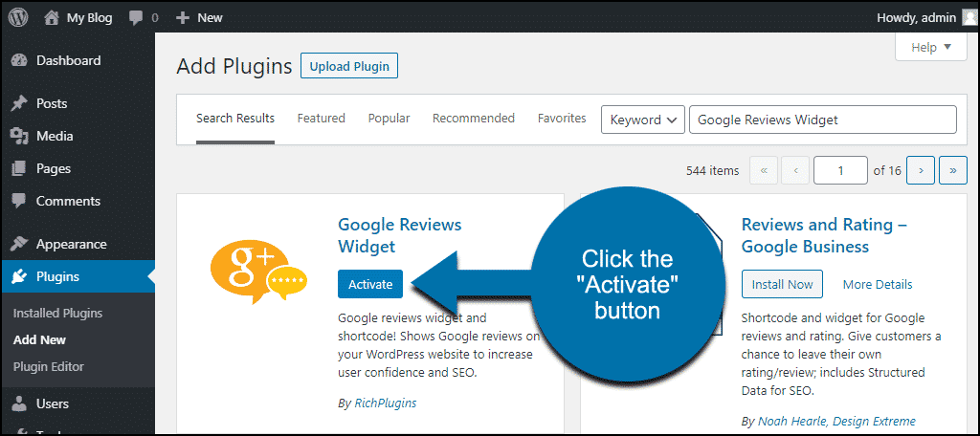Open the RichPlugins author link

click(386, 403)
